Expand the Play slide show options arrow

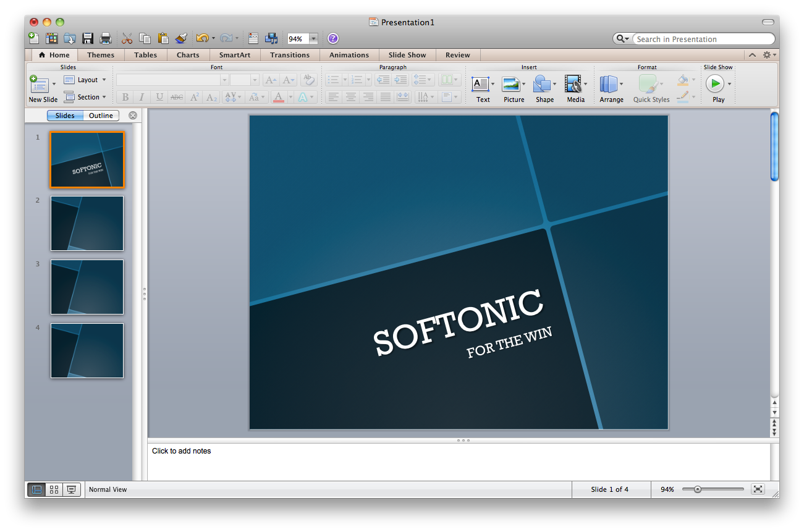click(x=729, y=84)
